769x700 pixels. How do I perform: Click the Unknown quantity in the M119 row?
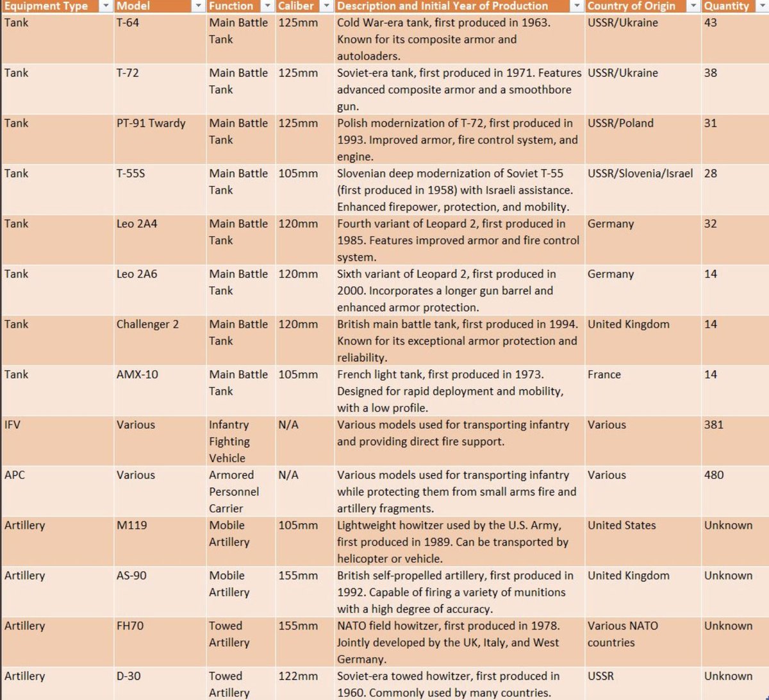coord(735,542)
